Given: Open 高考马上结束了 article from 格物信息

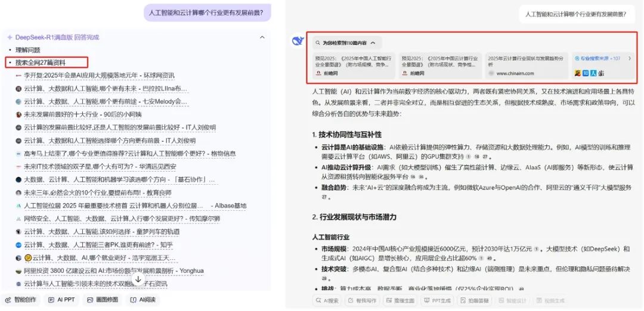Looking at the screenshot, I should 130,154.
